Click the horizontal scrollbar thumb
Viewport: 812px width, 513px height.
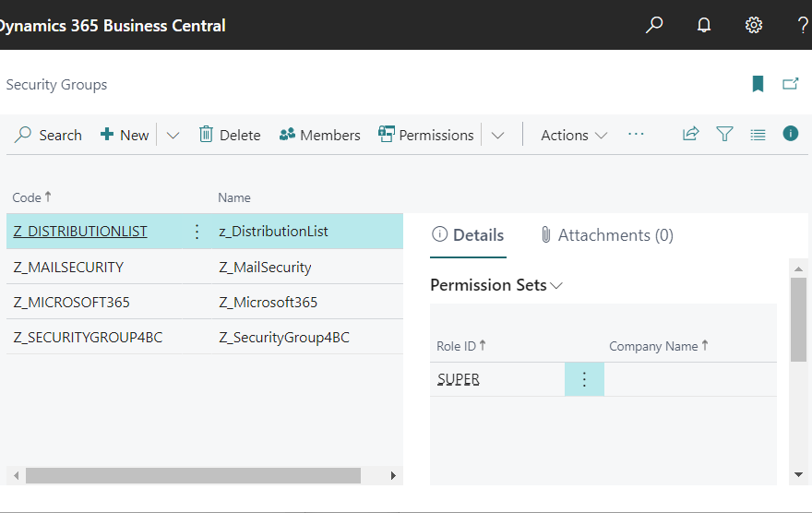[x=193, y=475]
